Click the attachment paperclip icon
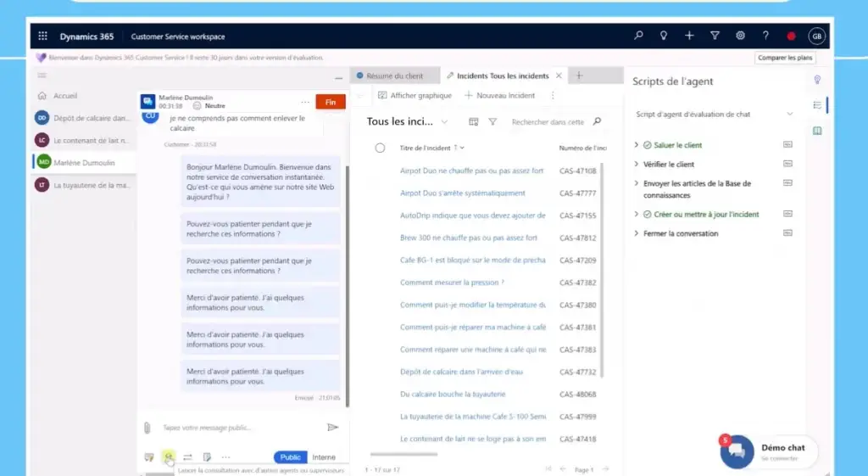This screenshot has width=868, height=476. point(147,428)
